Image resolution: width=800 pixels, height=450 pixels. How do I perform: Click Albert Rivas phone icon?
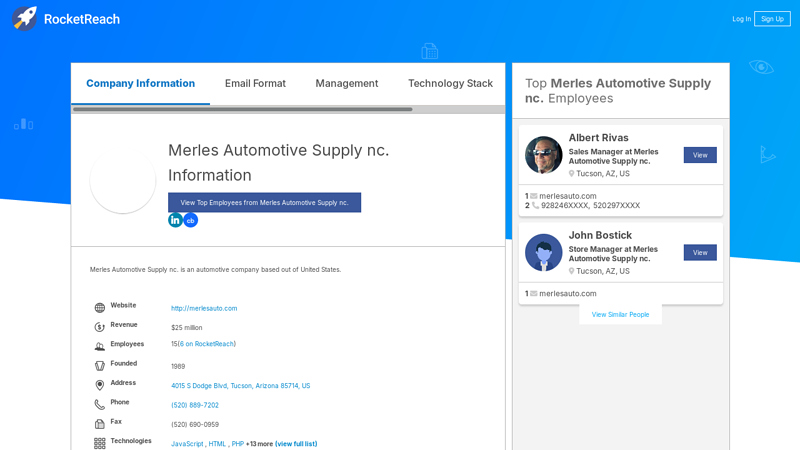click(535, 206)
